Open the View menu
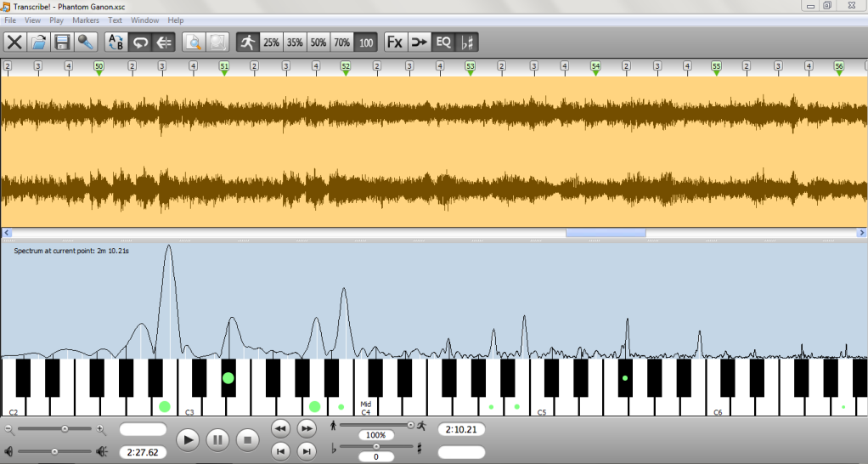The height and width of the screenshot is (464, 868). tap(32, 20)
